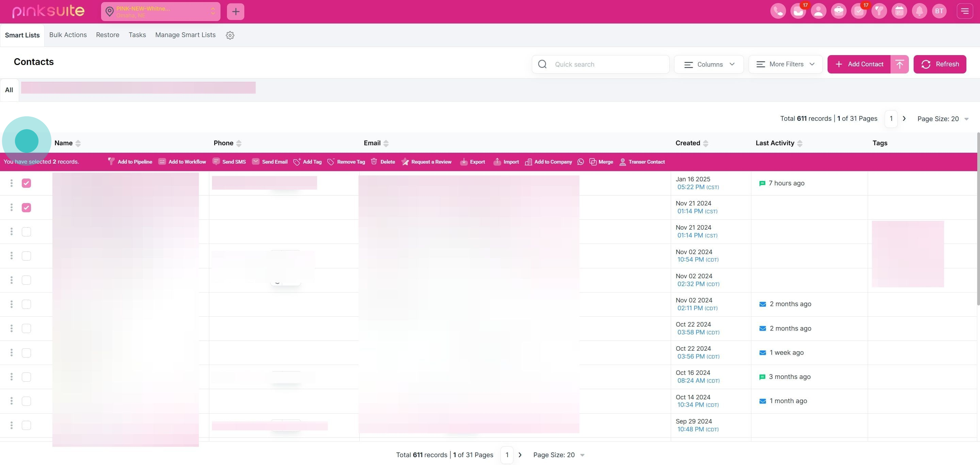Open the phone dialer icon
This screenshot has width=980, height=465.
click(778, 11)
